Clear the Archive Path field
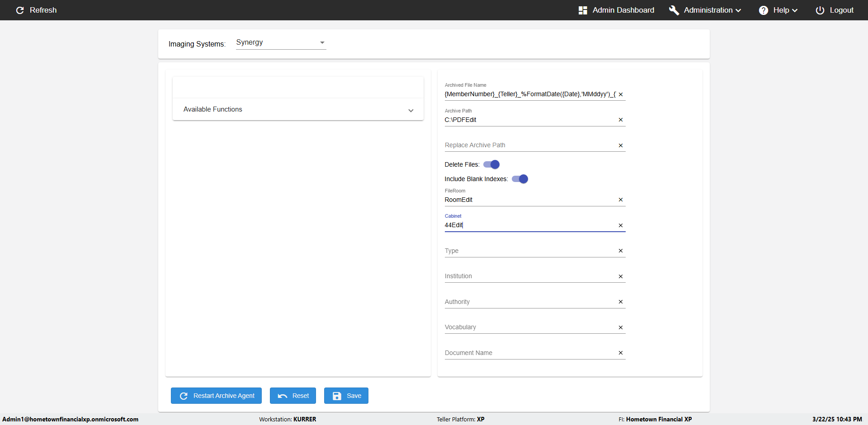The image size is (868, 425). coord(621,120)
